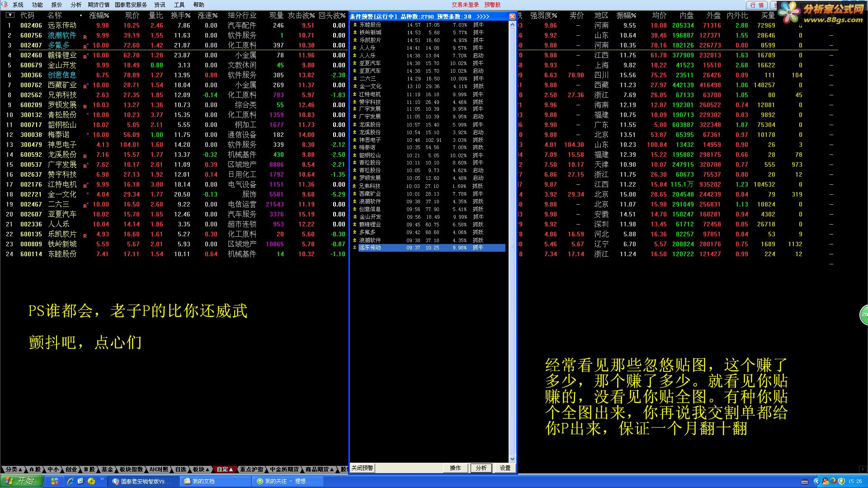This screenshot has width=868, height=488.
Task: Click the alert icon beside 多氟多 09:42
Action: (355, 232)
